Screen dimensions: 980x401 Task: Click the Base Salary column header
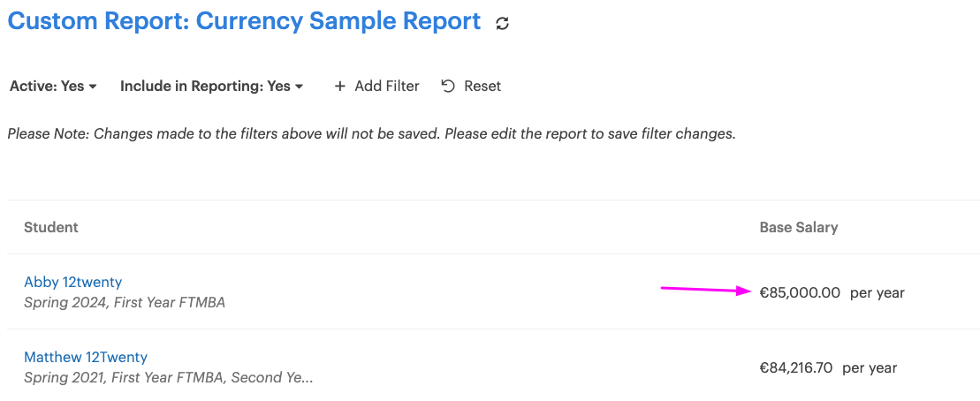799,228
